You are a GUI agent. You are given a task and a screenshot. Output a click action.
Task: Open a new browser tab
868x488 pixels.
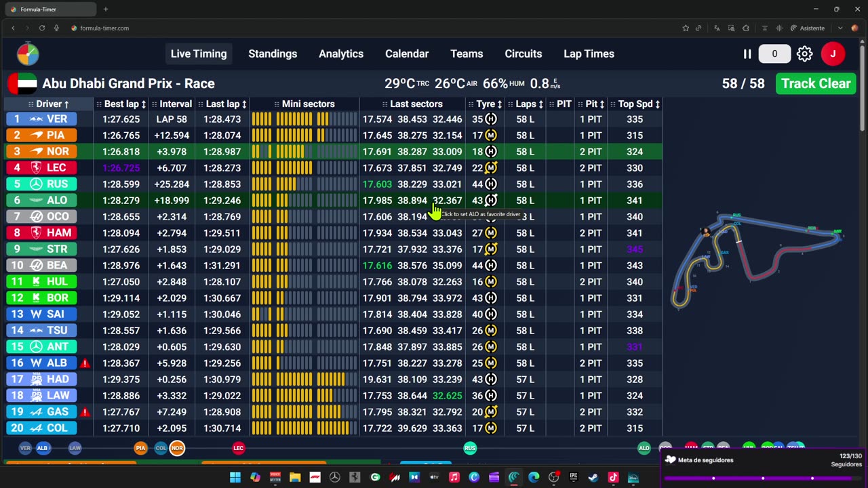[106, 9]
